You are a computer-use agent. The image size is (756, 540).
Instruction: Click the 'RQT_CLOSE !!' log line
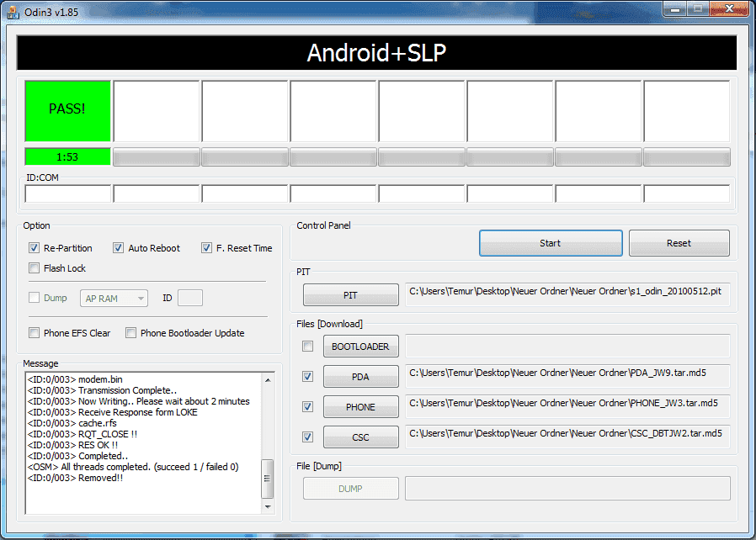coord(82,434)
